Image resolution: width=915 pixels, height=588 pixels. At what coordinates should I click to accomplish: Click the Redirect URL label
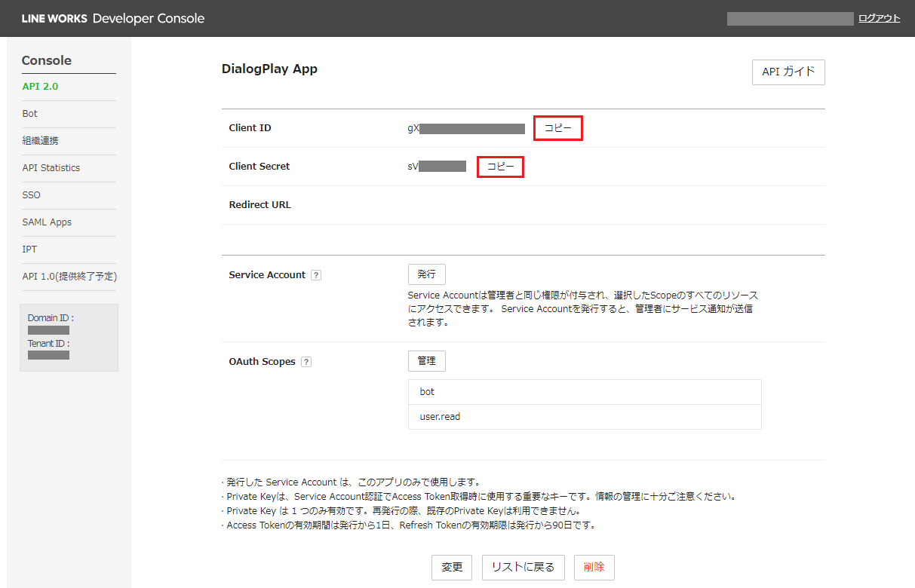(x=259, y=205)
